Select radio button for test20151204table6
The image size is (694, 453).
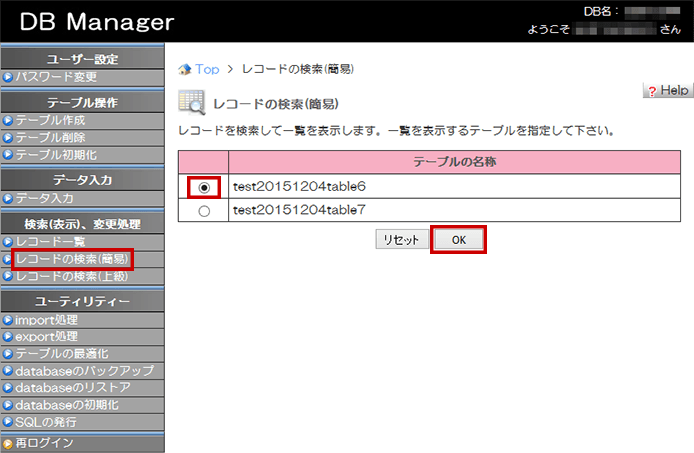205,186
